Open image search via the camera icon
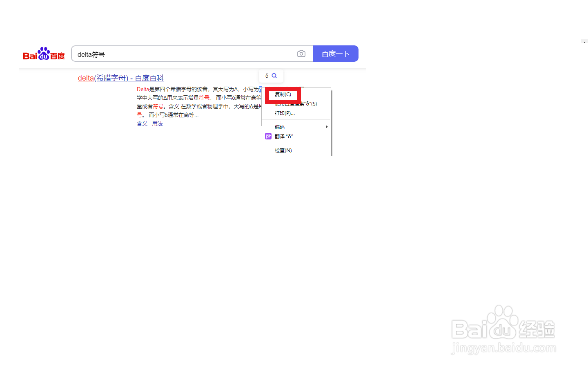This screenshot has height=368, width=588. click(x=301, y=54)
